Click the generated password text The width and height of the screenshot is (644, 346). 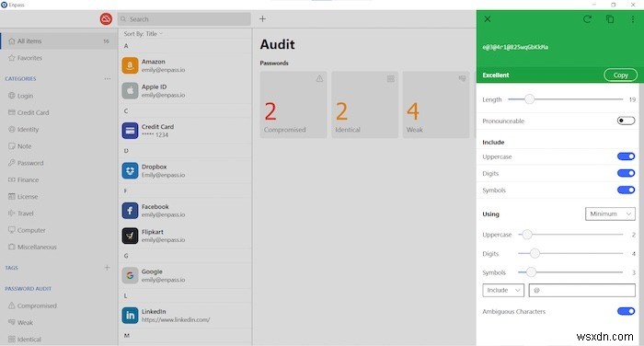515,47
